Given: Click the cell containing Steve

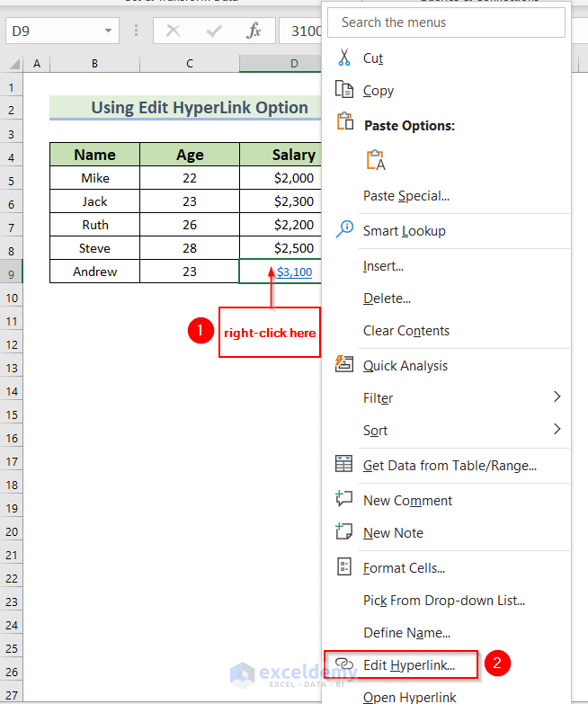Looking at the screenshot, I should 94,248.
